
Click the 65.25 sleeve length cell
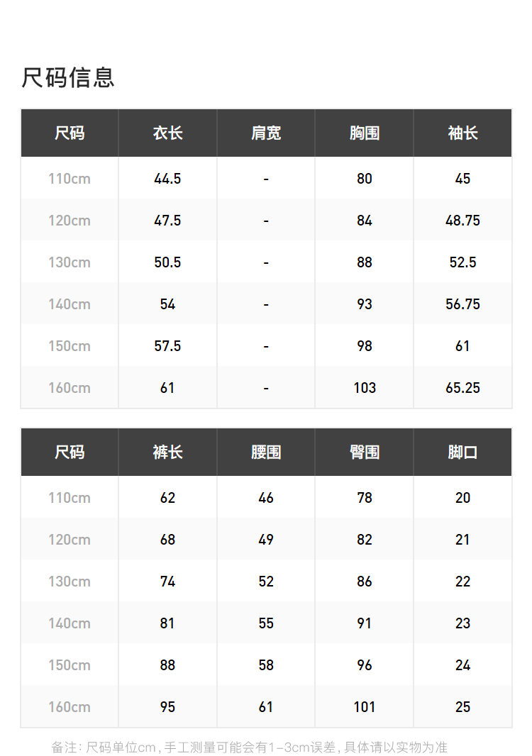(462, 388)
